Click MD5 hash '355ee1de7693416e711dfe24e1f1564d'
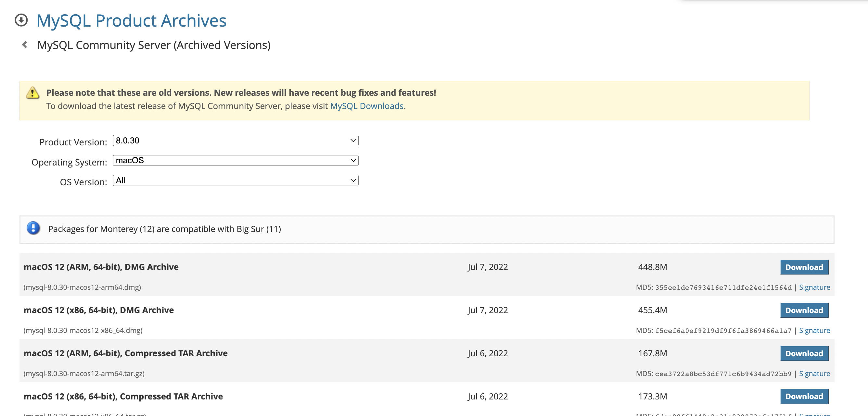 pos(723,288)
